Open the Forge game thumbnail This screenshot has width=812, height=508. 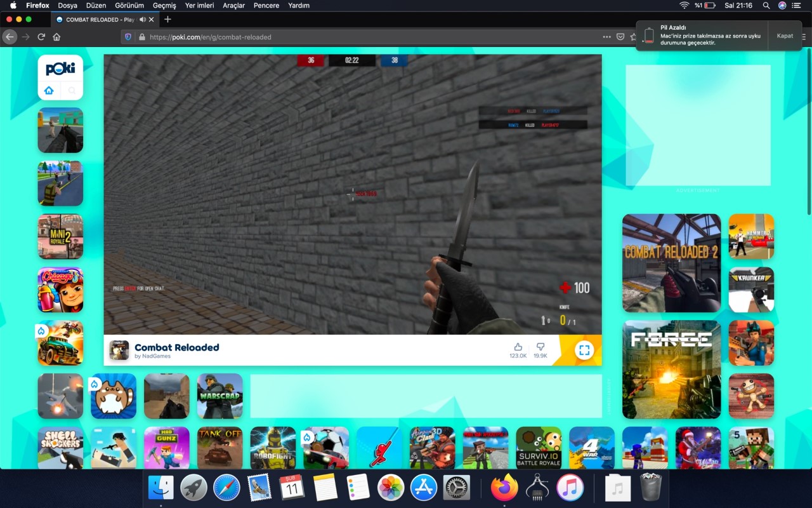(x=672, y=370)
